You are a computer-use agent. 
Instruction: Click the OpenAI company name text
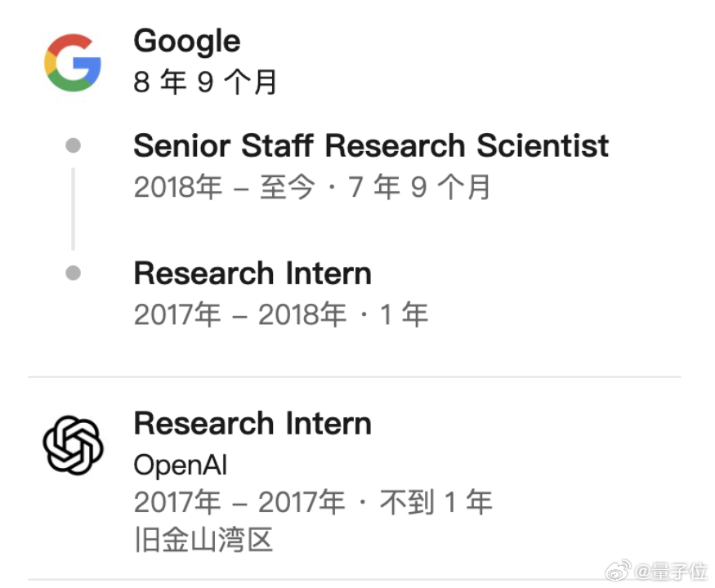[180, 465]
